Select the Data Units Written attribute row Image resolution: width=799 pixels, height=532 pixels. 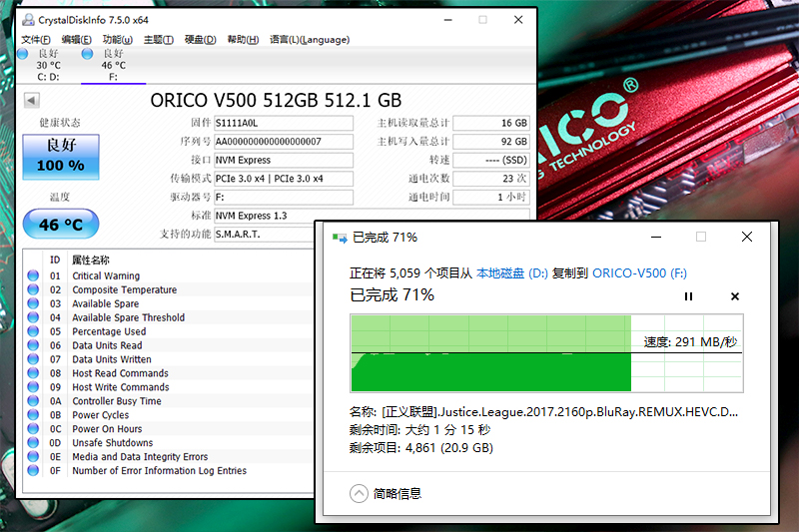(x=169, y=359)
